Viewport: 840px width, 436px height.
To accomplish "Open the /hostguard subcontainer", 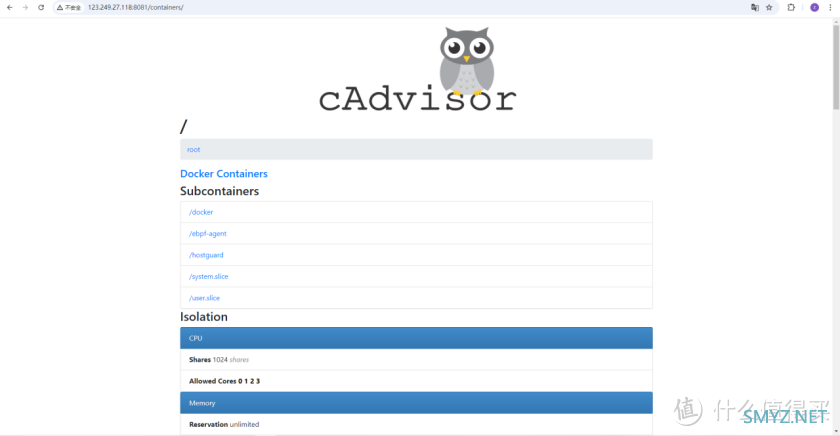I will [206, 255].
